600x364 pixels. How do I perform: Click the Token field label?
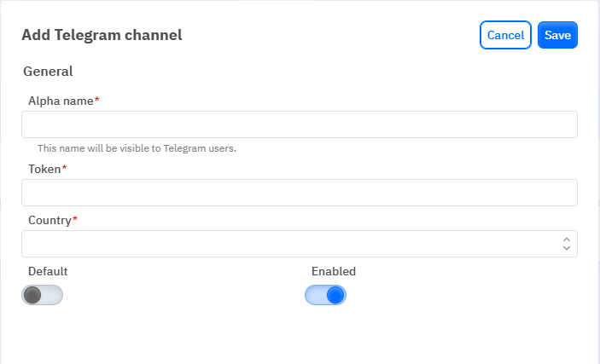pyautogui.click(x=44, y=169)
